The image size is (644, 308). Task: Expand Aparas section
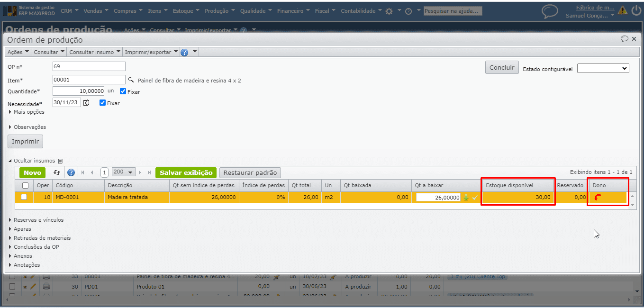pyautogui.click(x=20, y=229)
